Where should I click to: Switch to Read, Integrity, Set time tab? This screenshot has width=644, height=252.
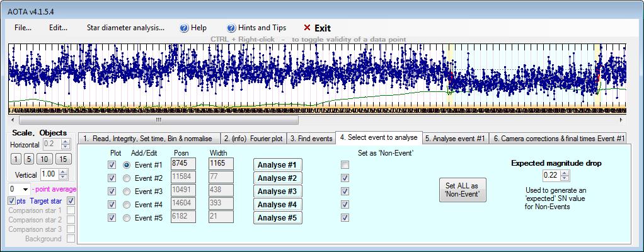pyautogui.click(x=148, y=139)
